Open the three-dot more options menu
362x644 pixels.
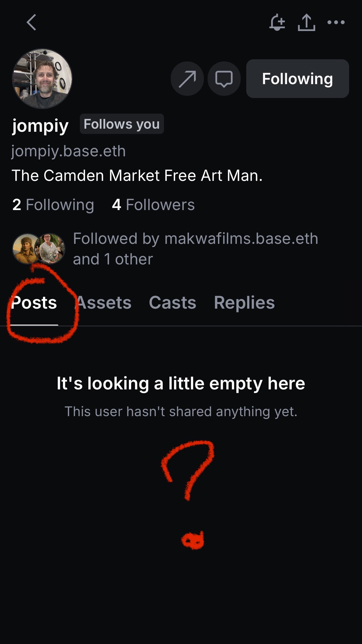click(x=336, y=22)
